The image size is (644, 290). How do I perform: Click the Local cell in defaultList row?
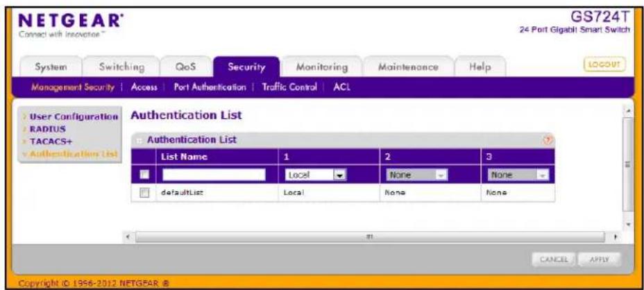[329, 192]
